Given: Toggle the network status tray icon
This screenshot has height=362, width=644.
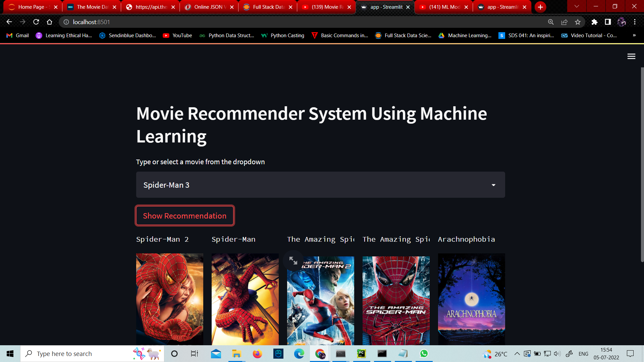Looking at the screenshot, I should (x=548, y=354).
